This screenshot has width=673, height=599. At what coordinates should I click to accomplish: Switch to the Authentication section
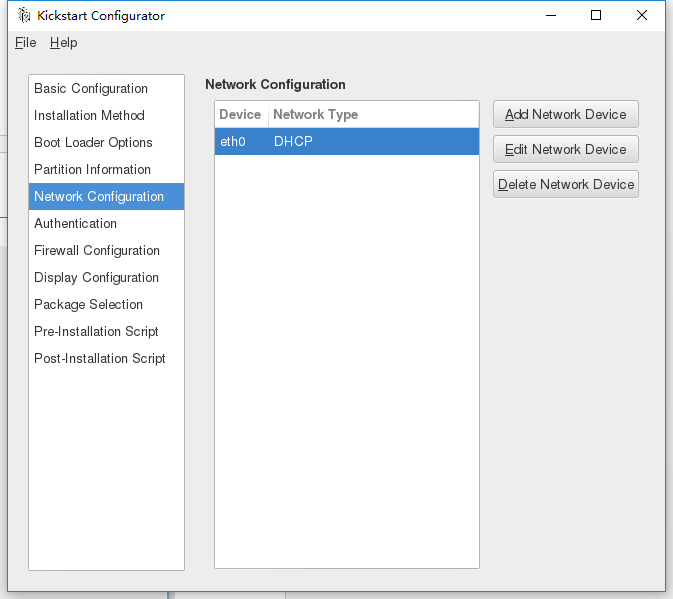click(x=75, y=224)
